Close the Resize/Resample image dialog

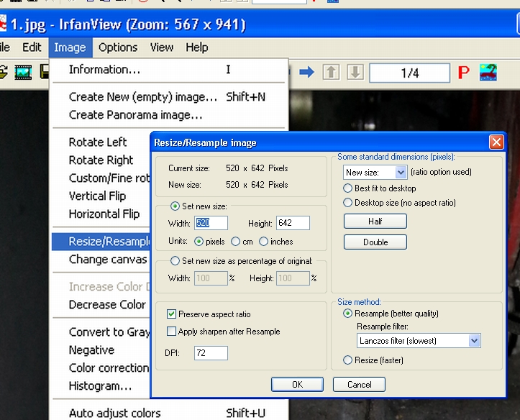[x=496, y=142]
